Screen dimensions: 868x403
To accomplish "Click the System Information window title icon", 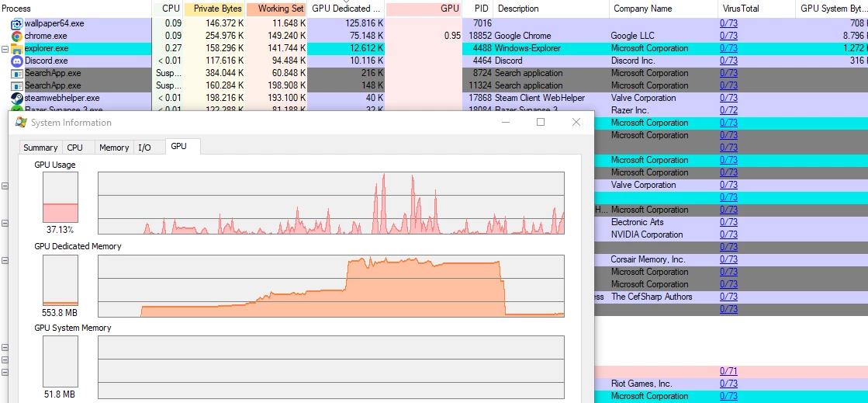I will point(21,123).
